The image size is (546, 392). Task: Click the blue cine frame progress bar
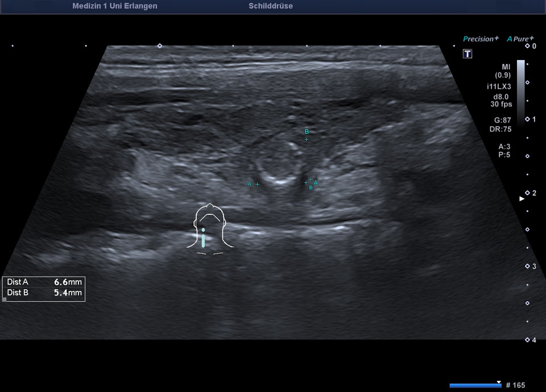click(x=475, y=385)
